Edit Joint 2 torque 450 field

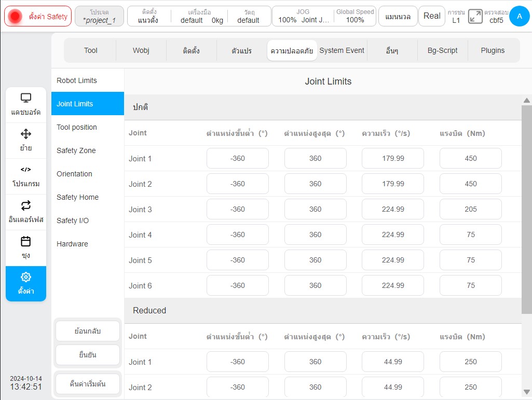point(471,184)
